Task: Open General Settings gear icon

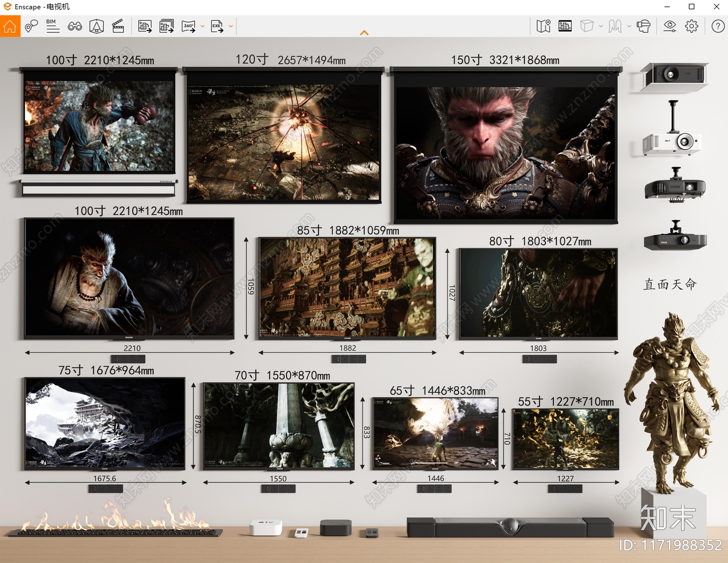Action: [692, 26]
